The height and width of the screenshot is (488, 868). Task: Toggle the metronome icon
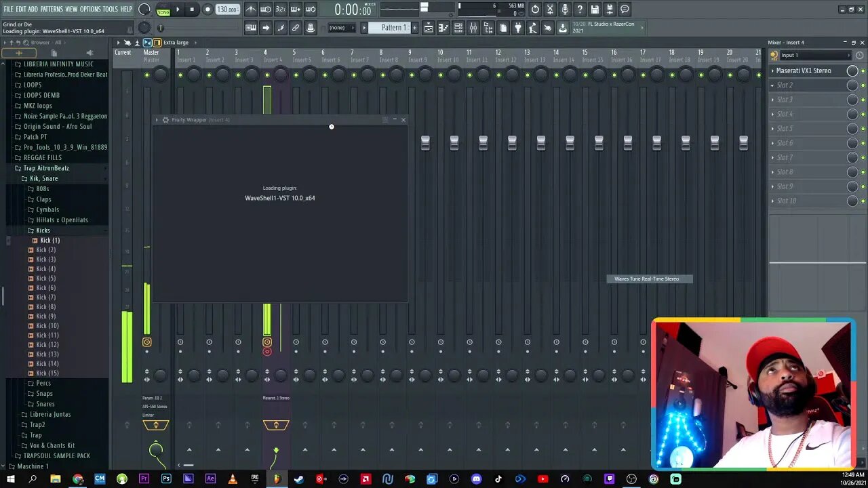pyautogui.click(x=251, y=9)
